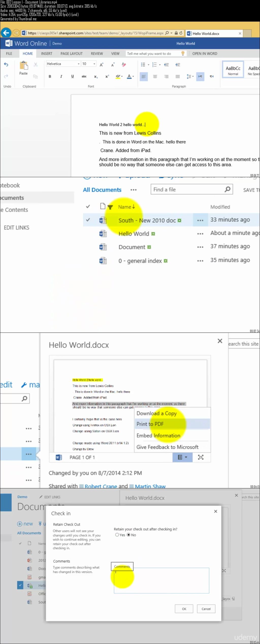Click the search magnifier in Find a file

tap(227, 189)
